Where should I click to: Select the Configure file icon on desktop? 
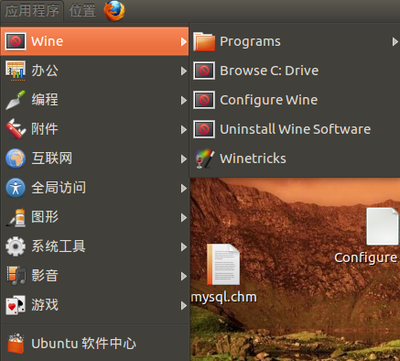382,227
